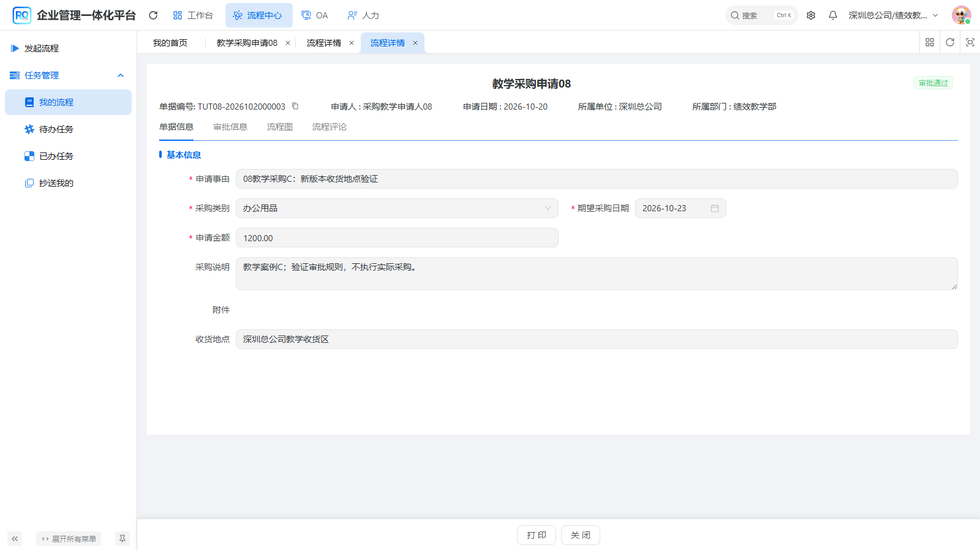This screenshot has width=980, height=551.
Task: Open the OA module
Action: coord(315,15)
